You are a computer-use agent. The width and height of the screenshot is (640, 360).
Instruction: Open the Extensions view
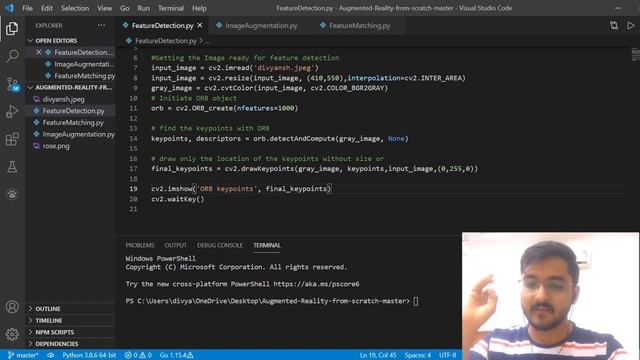click(12, 139)
